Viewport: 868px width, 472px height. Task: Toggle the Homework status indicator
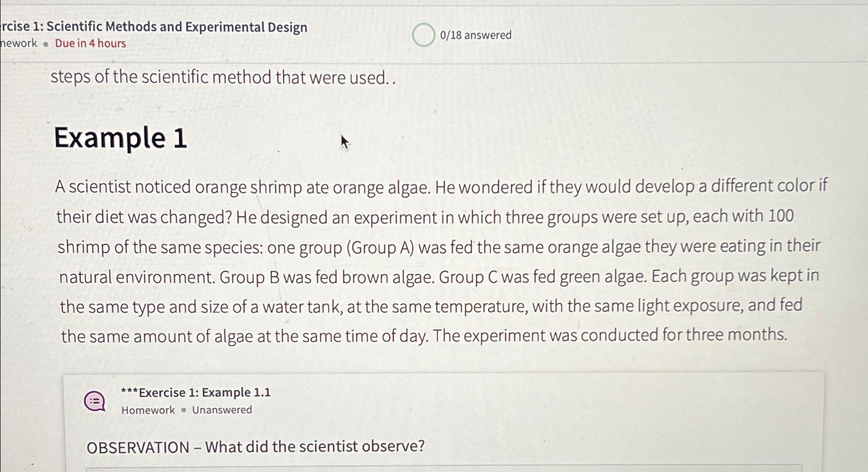[x=148, y=410]
